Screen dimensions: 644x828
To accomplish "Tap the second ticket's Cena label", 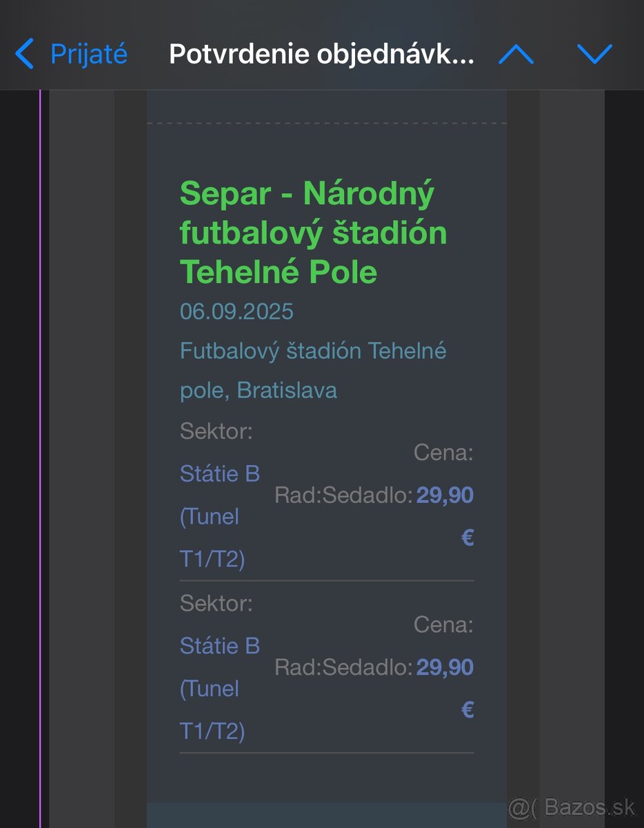I will (x=443, y=625).
